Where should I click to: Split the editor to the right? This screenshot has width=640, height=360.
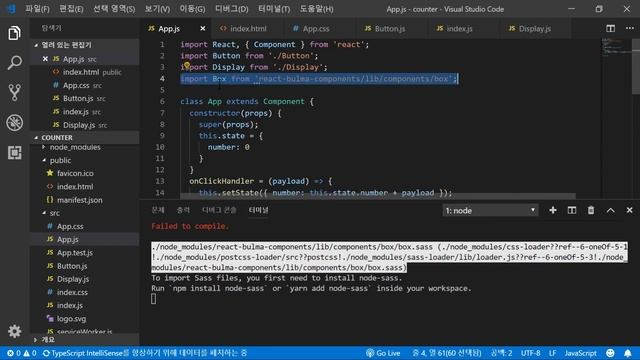pyautogui.click(x=610, y=28)
